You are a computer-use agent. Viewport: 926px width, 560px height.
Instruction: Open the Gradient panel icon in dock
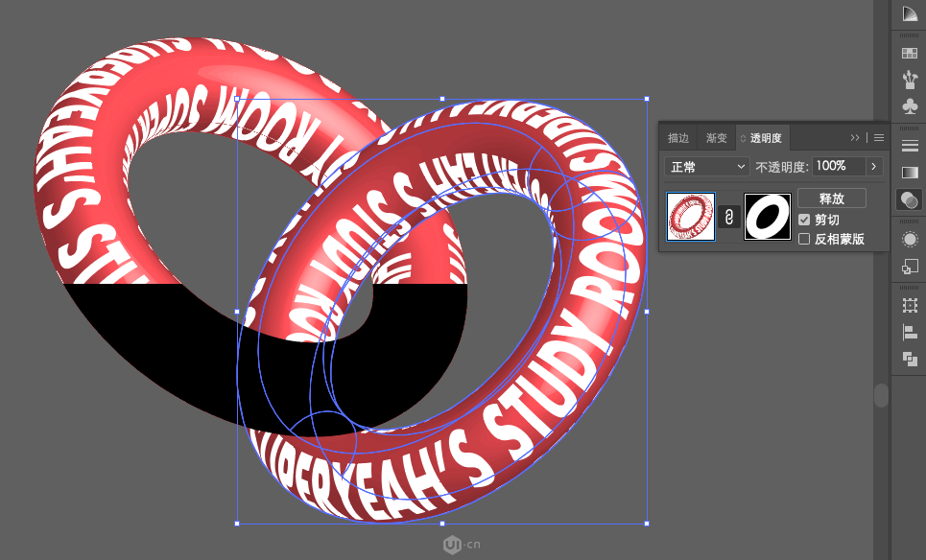(910, 173)
